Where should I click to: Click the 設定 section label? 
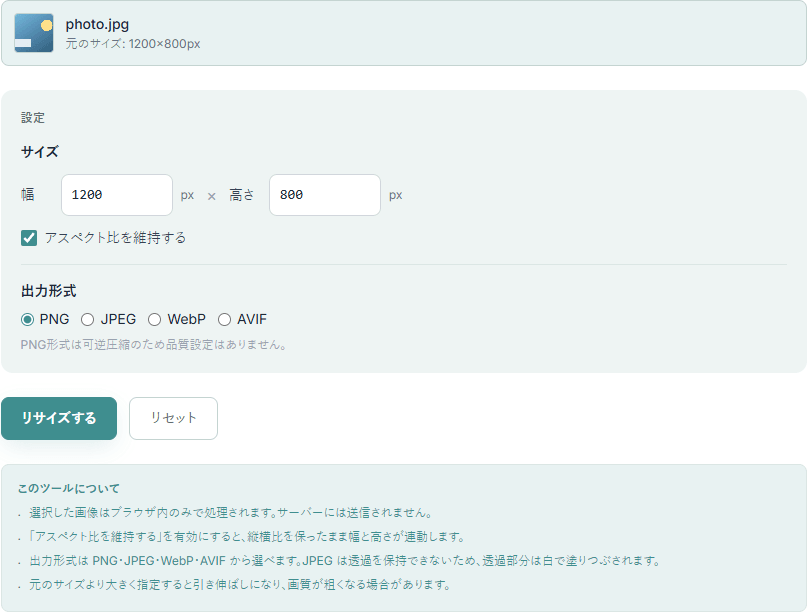tap(33, 118)
